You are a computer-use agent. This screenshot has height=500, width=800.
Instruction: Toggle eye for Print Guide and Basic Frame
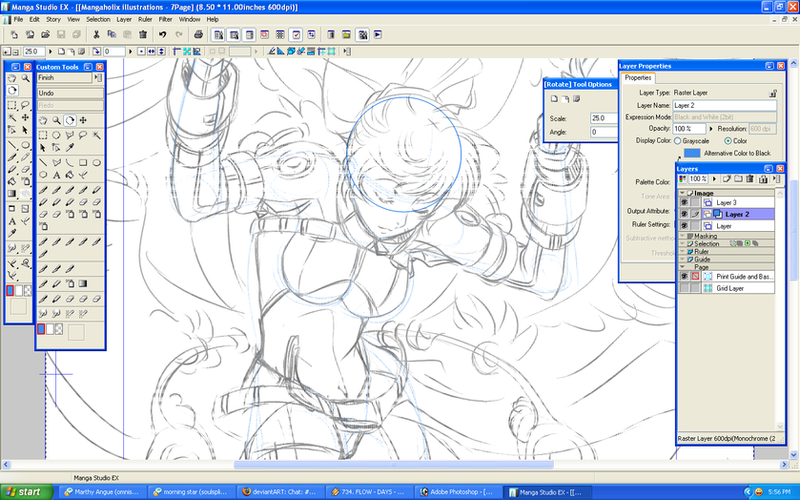(x=684, y=277)
